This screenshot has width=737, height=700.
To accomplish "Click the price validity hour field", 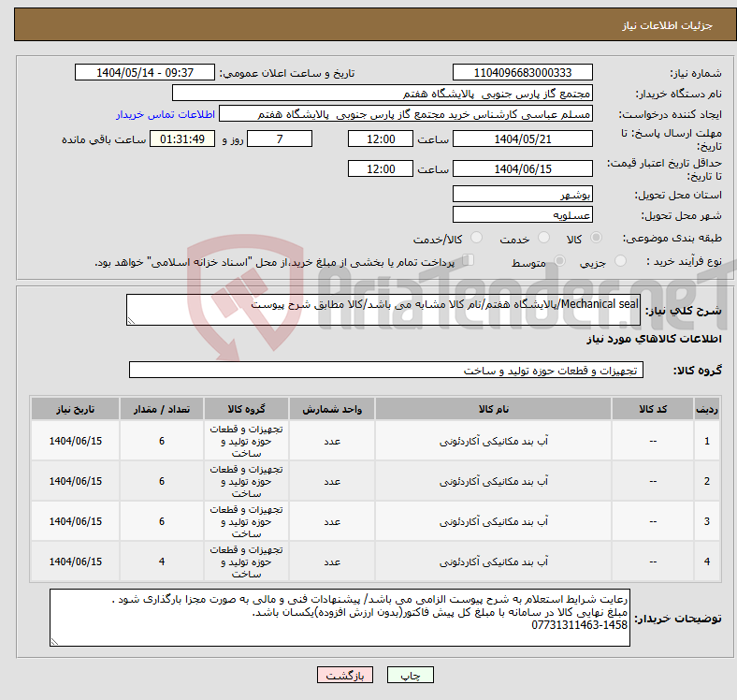I will tap(381, 168).
